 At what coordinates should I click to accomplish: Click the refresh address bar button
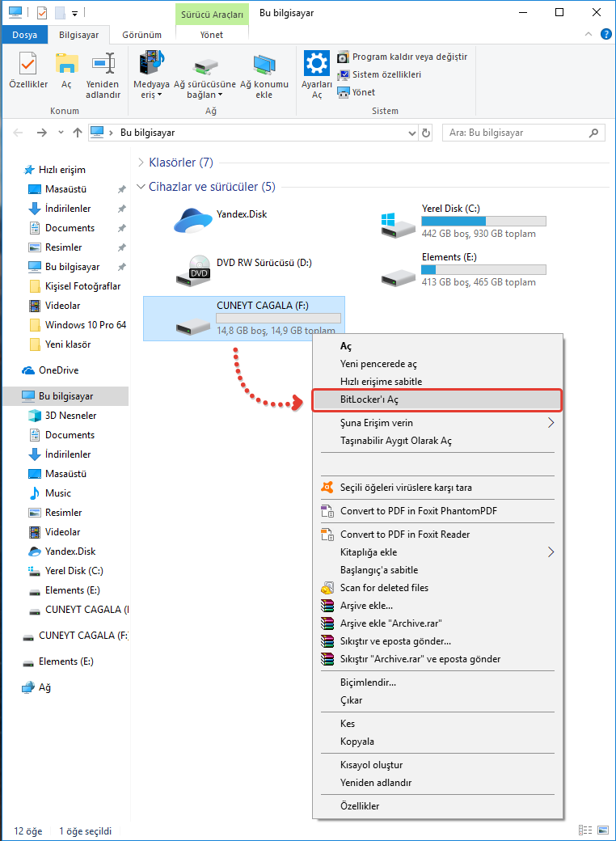427,133
